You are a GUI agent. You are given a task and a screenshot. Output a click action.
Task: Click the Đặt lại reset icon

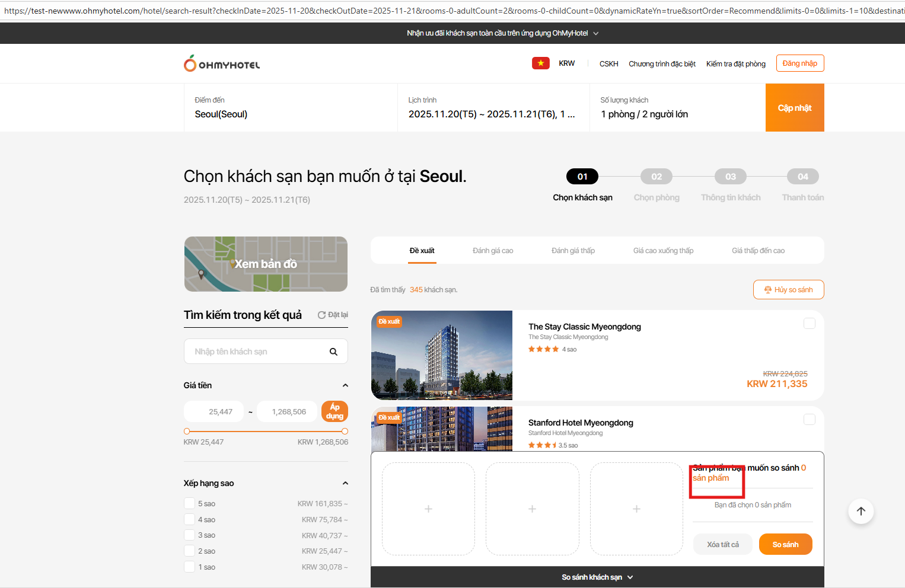(x=321, y=315)
